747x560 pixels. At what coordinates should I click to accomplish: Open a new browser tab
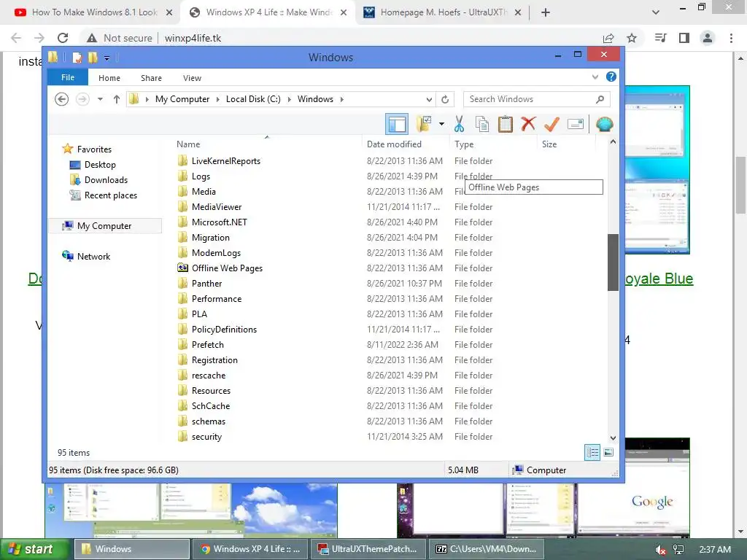point(546,12)
